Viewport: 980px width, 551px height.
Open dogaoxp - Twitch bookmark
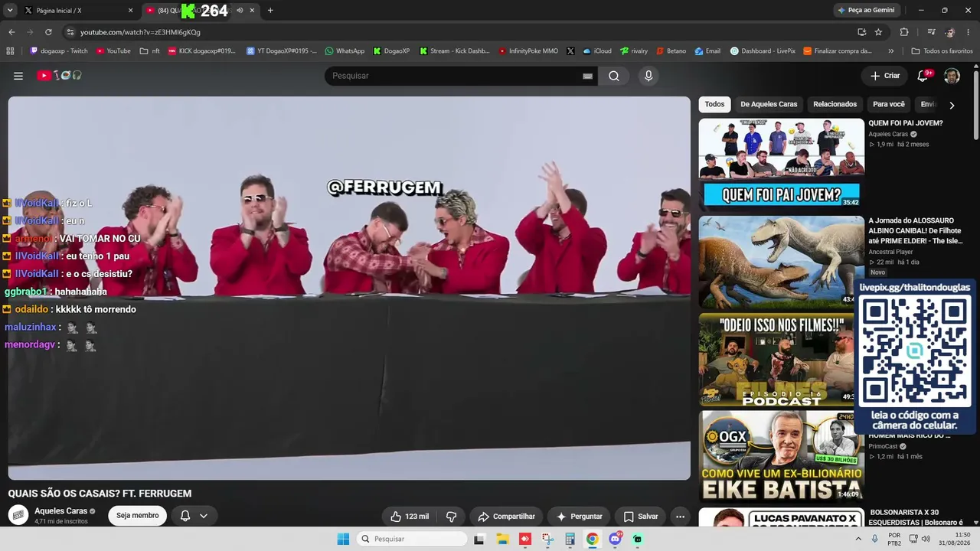coord(59,51)
